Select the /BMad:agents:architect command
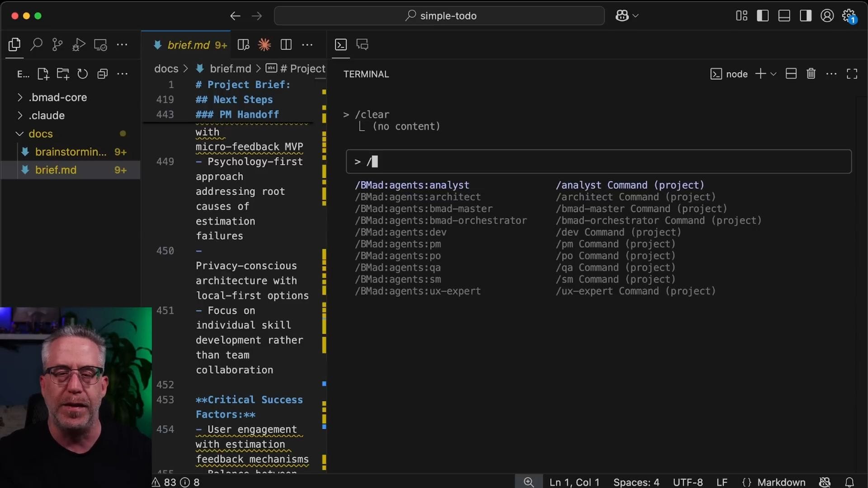This screenshot has width=868, height=488. (418, 197)
